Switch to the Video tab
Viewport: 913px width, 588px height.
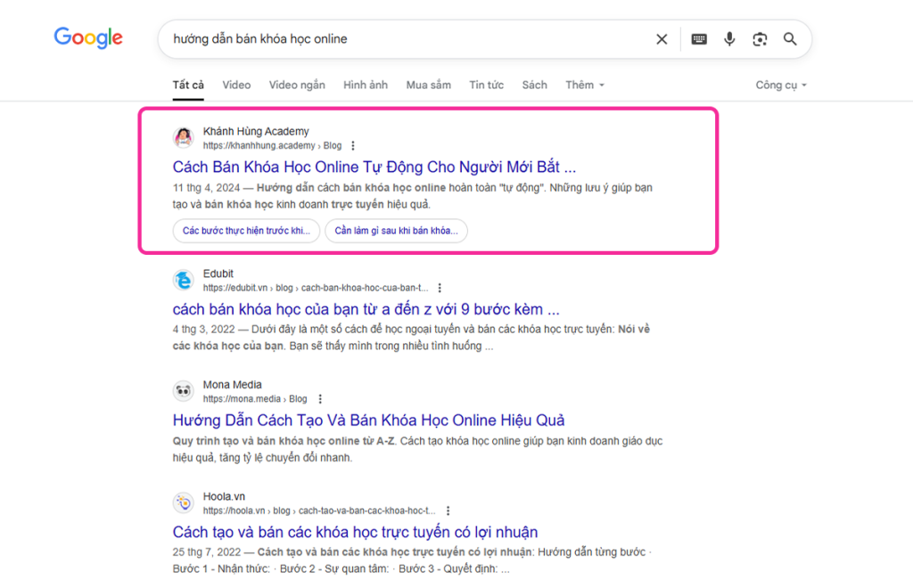tap(236, 85)
